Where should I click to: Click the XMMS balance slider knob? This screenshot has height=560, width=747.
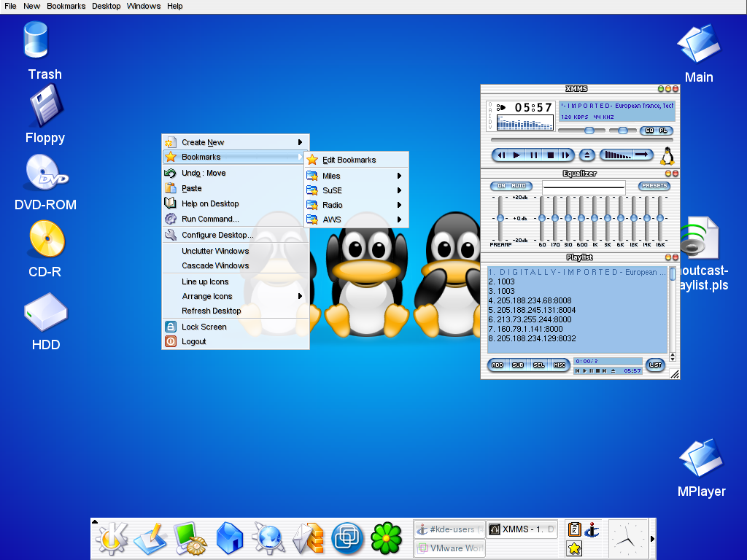(x=622, y=130)
